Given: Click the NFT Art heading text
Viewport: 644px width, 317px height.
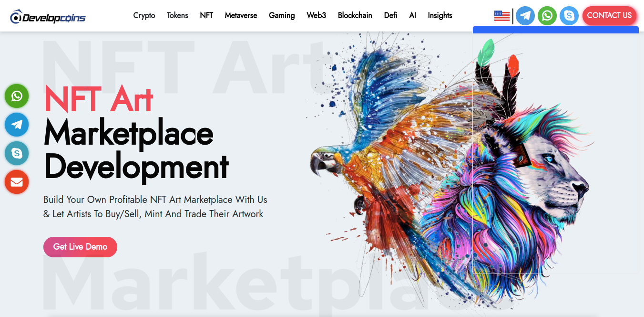Looking at the screenshot, I should coord(98,99).
